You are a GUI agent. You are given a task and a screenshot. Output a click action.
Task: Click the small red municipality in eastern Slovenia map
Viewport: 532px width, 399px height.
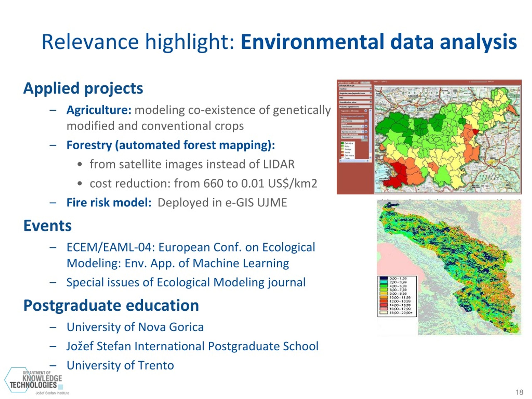point(475,132)
